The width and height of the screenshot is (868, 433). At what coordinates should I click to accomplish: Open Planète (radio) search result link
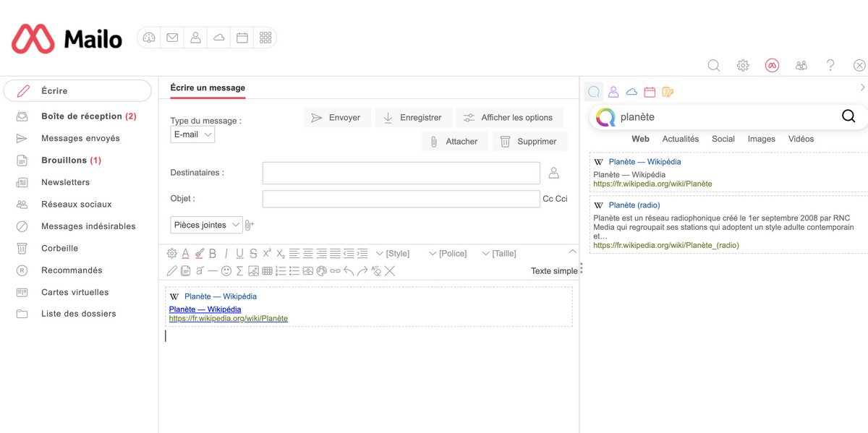(x=634, y=205)
